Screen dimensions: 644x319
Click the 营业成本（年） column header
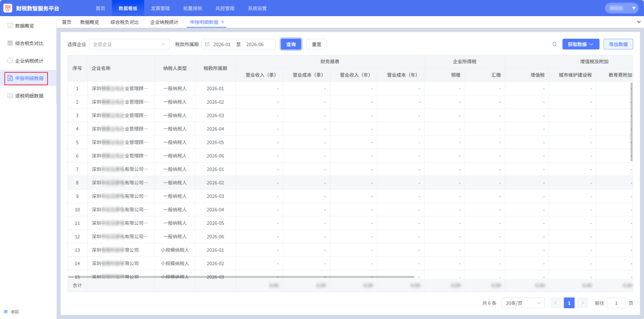pos(402,75)
